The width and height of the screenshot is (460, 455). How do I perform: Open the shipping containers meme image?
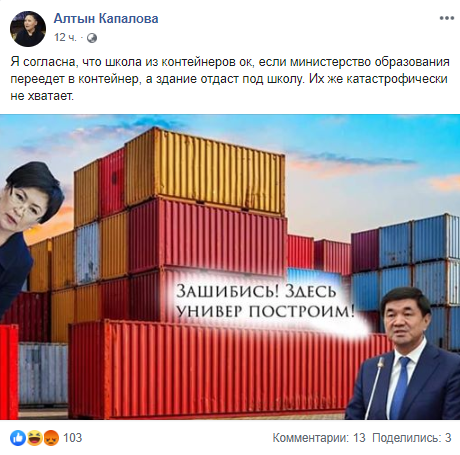230,267
